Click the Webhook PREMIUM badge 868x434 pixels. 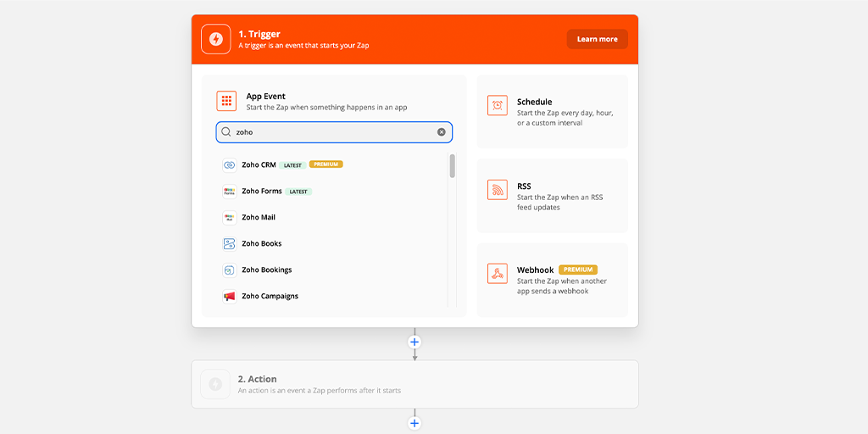(578, 270)
